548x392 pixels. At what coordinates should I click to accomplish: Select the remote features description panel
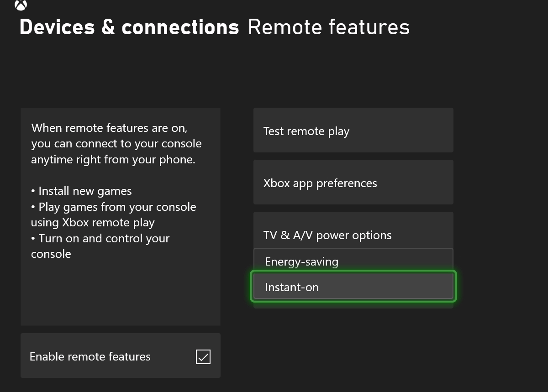tap(120, 217)
